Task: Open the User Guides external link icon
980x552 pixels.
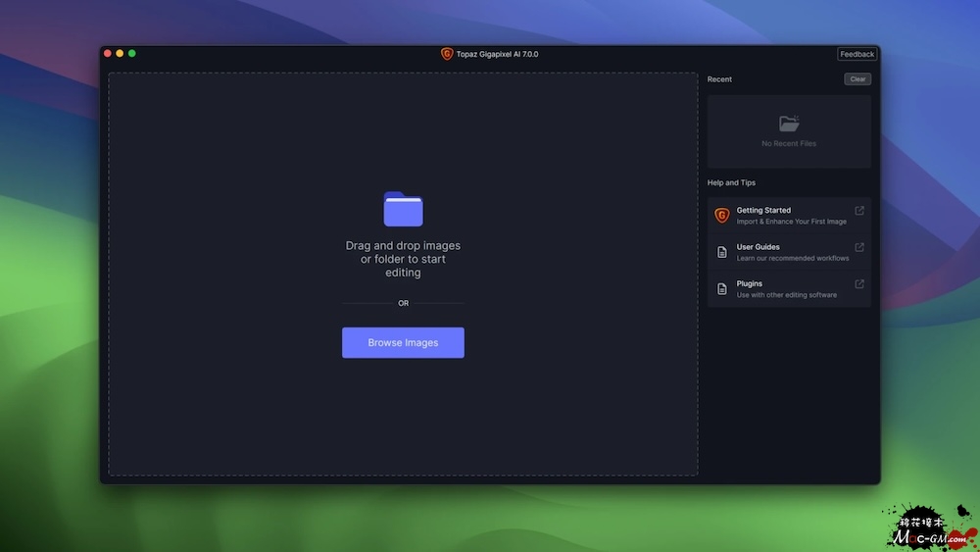Action: coord(859,247)
